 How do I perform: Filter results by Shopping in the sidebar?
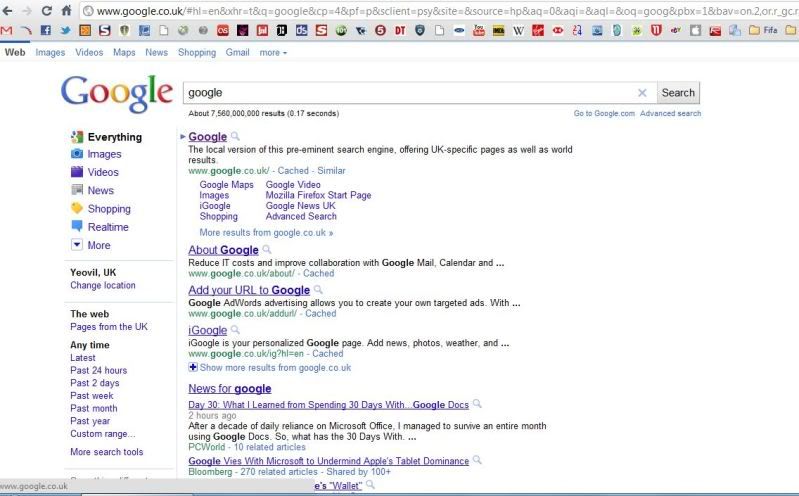point(109,209)
